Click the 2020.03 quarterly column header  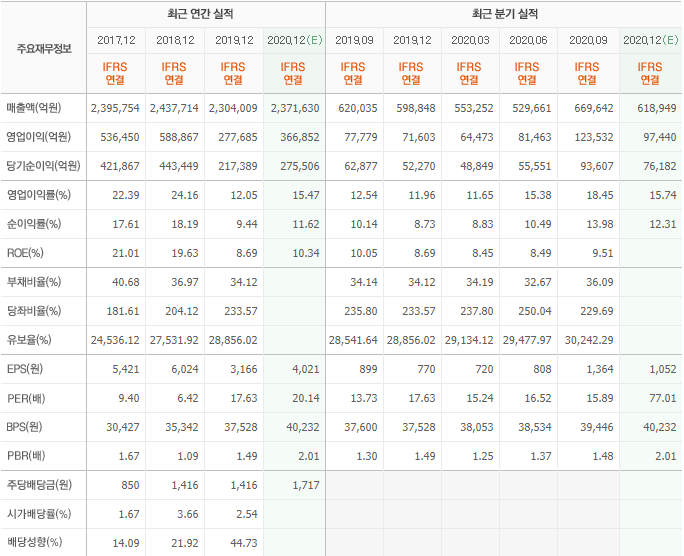(470, 40)
